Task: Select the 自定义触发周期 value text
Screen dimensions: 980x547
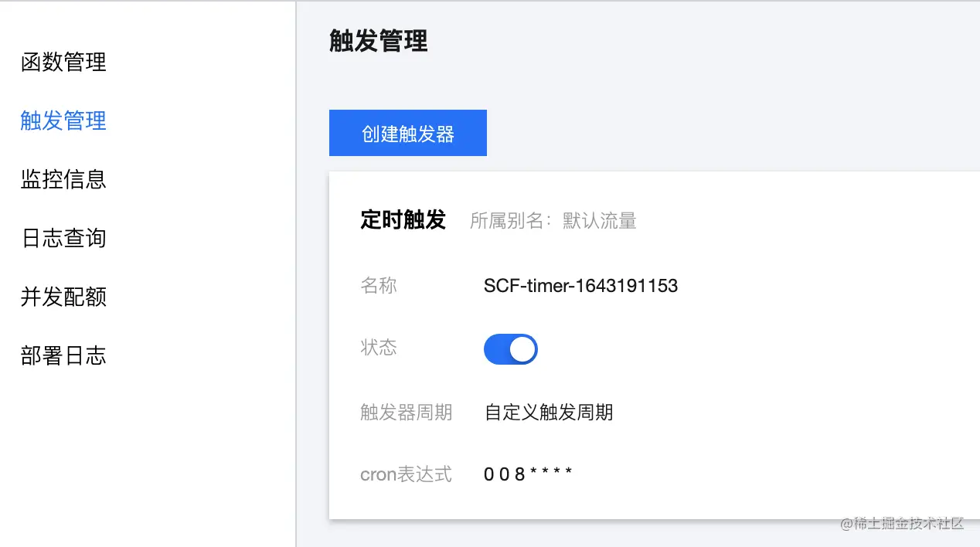Action: click(549, 413)
